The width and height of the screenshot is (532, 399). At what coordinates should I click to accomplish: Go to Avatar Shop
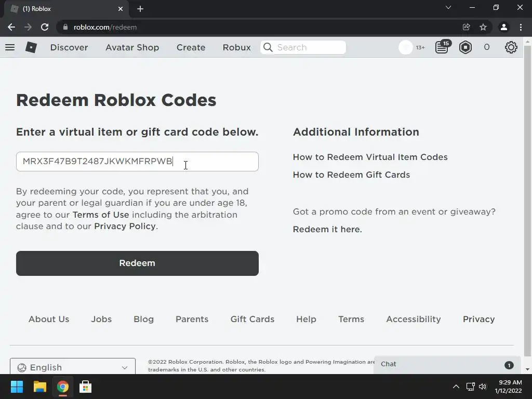[132, 47]
